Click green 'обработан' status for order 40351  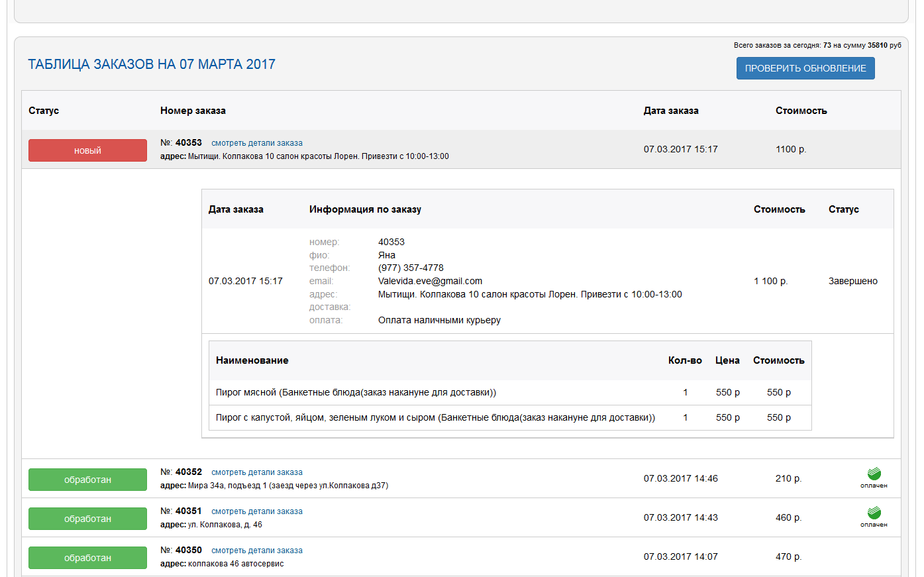[x=87, y=519]
